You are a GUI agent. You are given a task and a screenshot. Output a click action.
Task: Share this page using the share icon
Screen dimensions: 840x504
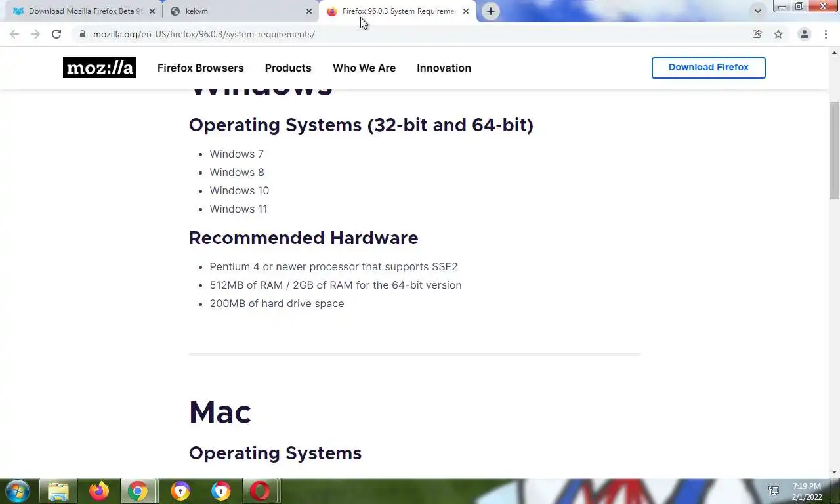click(757, 34)
